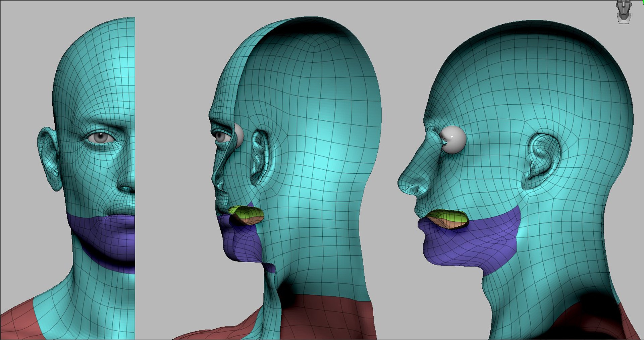Click the grey eye on the front-view head
Image resolution: width=644 pixels, height=340 pixels.
pos(100,137)
